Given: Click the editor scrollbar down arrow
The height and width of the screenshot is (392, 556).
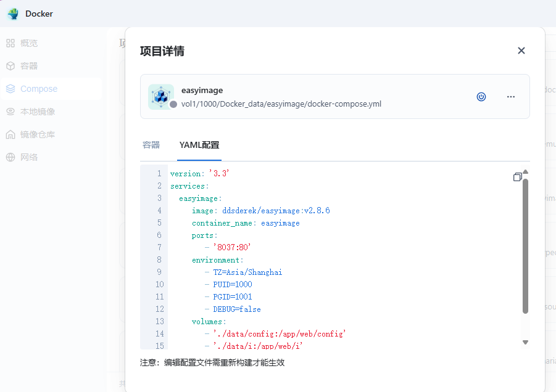Looking at the screenshot, I should pos(526,343).
